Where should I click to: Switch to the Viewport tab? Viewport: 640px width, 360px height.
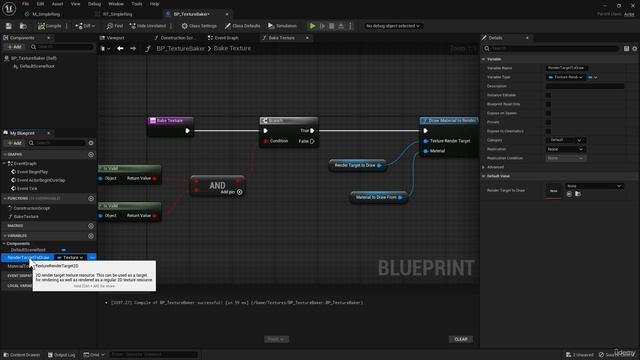click(115, 38)
